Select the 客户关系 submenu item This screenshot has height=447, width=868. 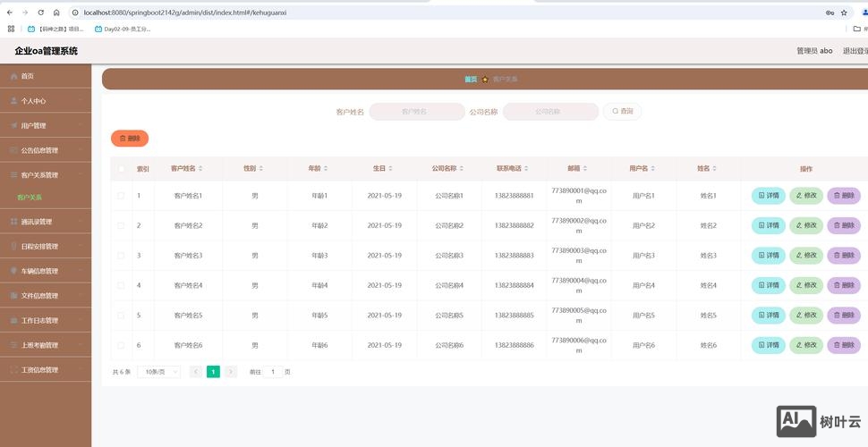pyautogui.click(x=30, y=197)
